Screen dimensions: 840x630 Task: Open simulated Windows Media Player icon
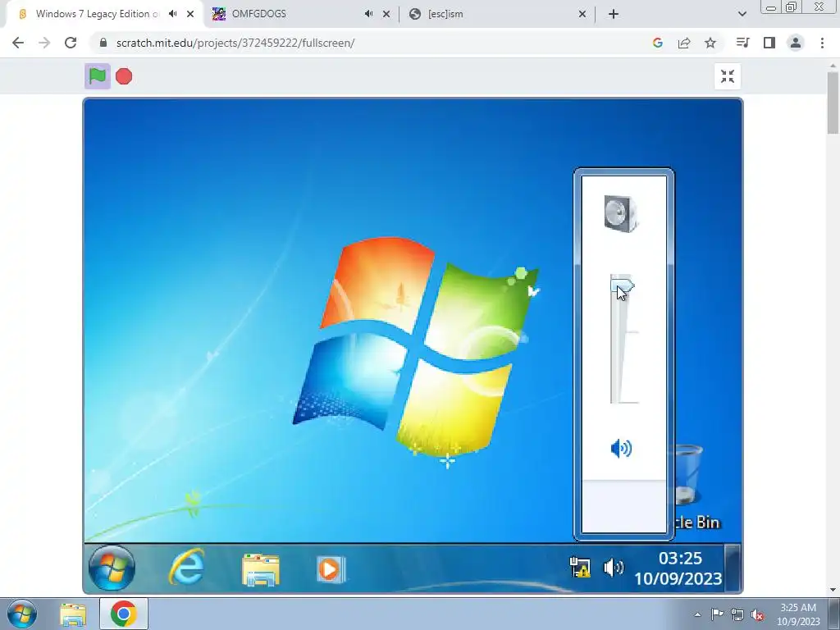pyautogui.click(x=330, y=569)
